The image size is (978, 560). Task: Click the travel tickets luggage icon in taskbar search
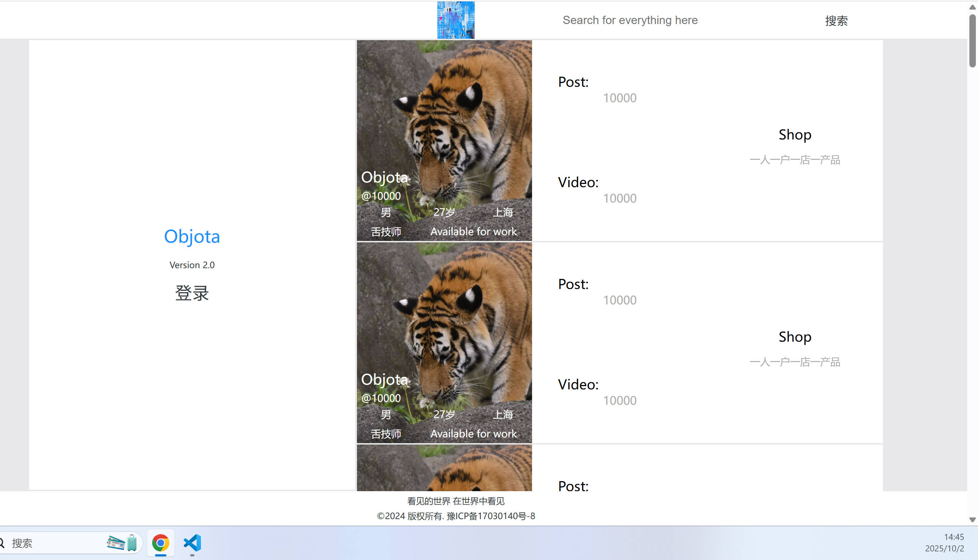tap(122, 543)
